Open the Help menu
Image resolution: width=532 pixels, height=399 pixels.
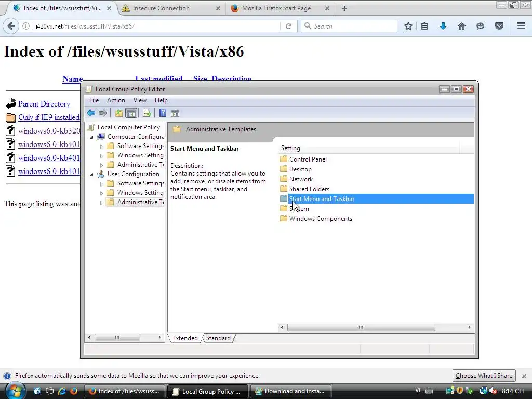[x=161, y=100]
